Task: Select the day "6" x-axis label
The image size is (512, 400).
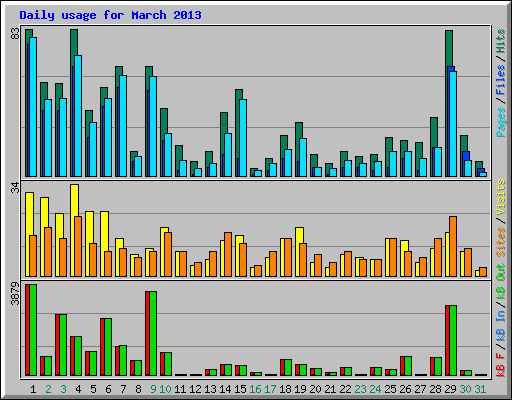Action: 108,389
